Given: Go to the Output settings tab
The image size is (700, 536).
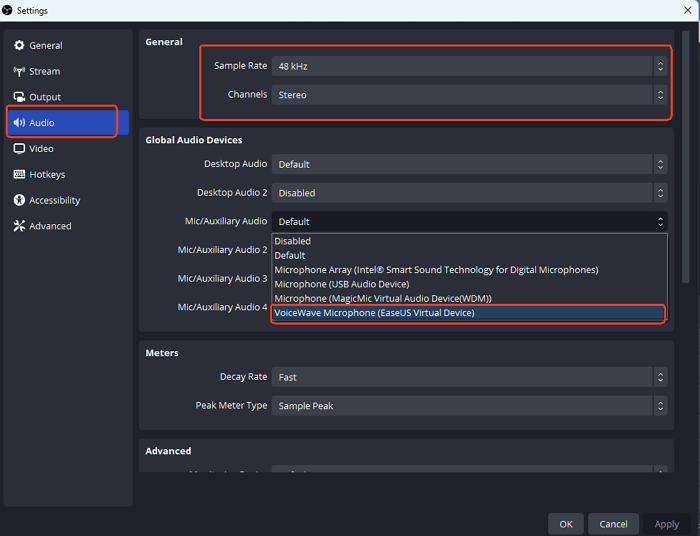Looking at the screenshot, I should coord(68,97).
